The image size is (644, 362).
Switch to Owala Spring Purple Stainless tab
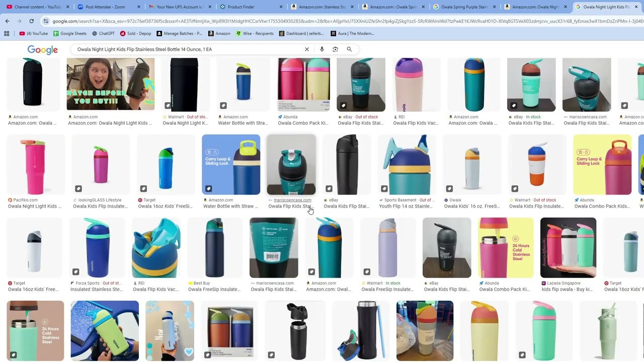coord(462,7)
